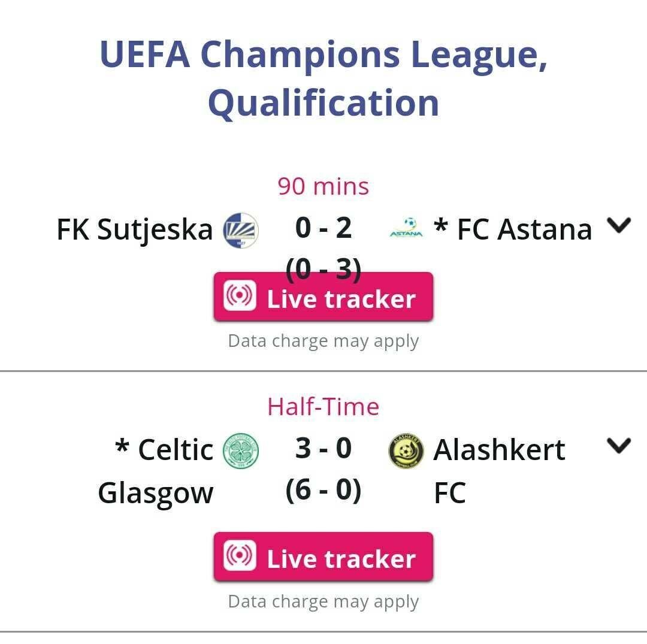Image resolution: width=647 pixels, height=644 pixels.
Task: Click the Alashkert FC club badge
Action: 406,451
